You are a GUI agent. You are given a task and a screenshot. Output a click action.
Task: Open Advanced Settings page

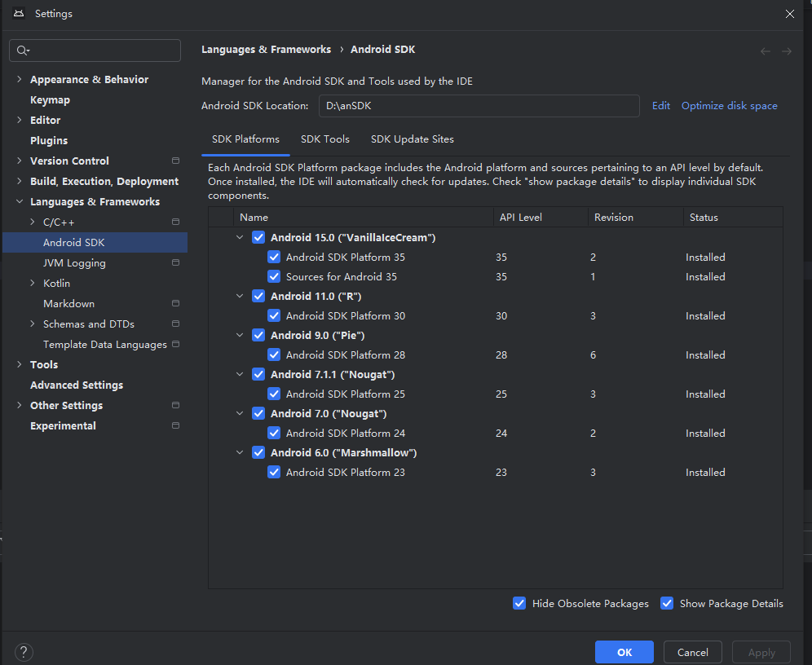pyautogui.click(x=77, y=385)
